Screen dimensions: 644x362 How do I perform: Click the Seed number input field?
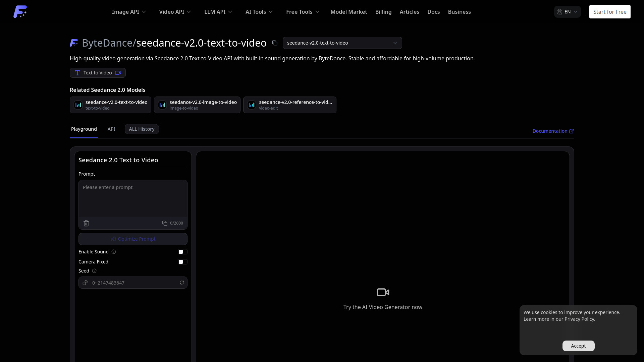click(133, 283)
